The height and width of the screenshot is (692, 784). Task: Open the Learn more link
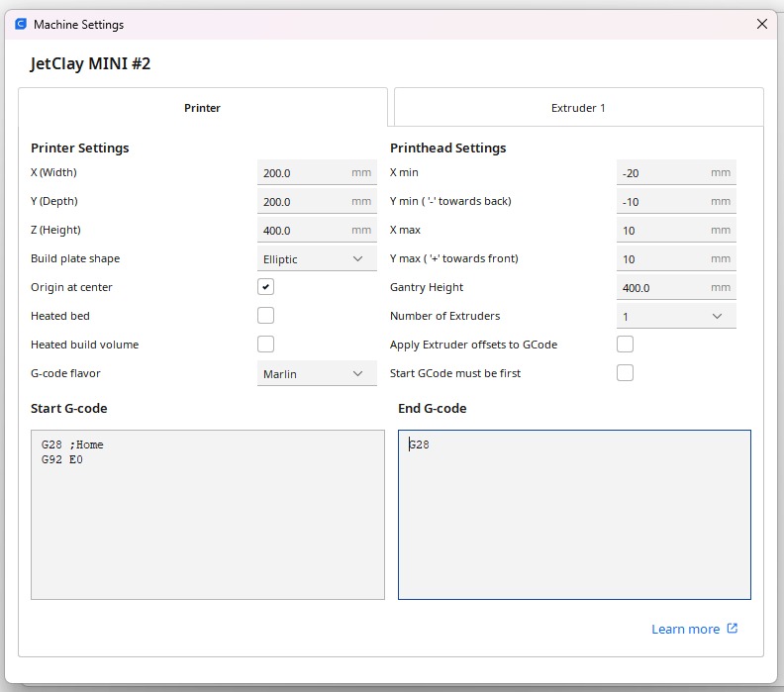tap(685, 629)
